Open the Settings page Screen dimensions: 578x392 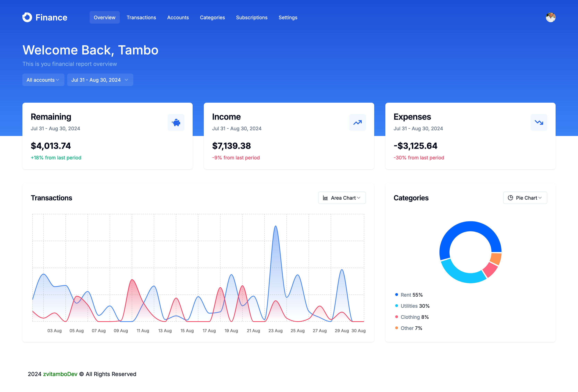click(288, 17)
